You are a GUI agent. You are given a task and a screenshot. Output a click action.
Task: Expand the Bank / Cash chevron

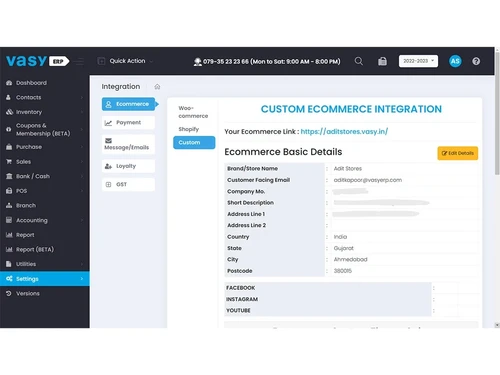coord(82,176)
